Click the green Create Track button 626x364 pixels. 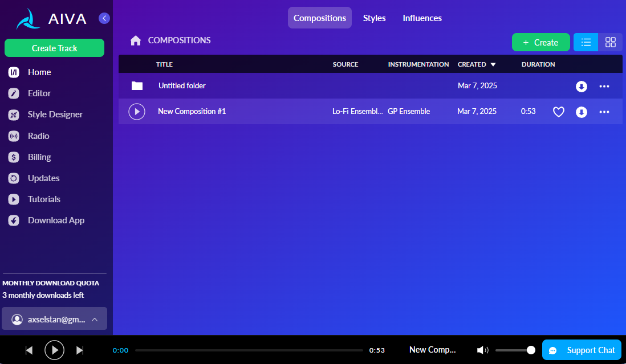point(55,48)
